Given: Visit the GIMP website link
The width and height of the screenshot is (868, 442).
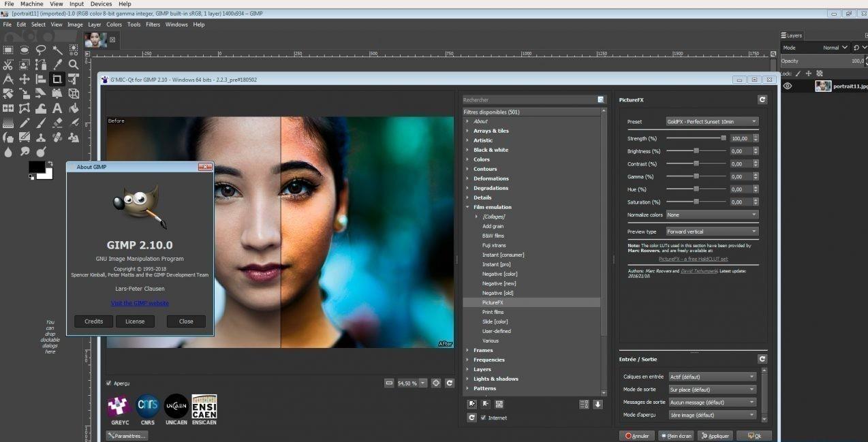Looking at the screenshot, I should (140, 303).
